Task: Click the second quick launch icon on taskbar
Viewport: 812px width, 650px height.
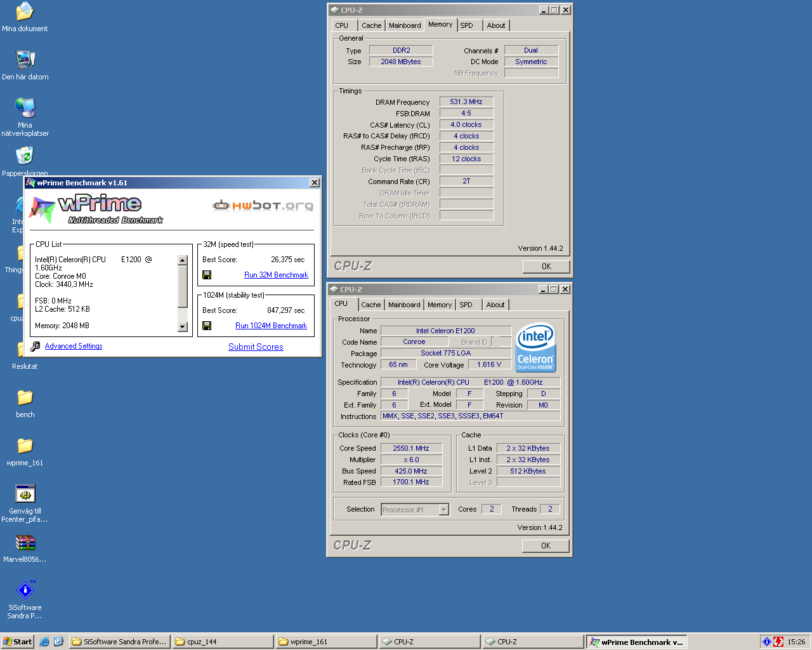Action: coord(58,642)
